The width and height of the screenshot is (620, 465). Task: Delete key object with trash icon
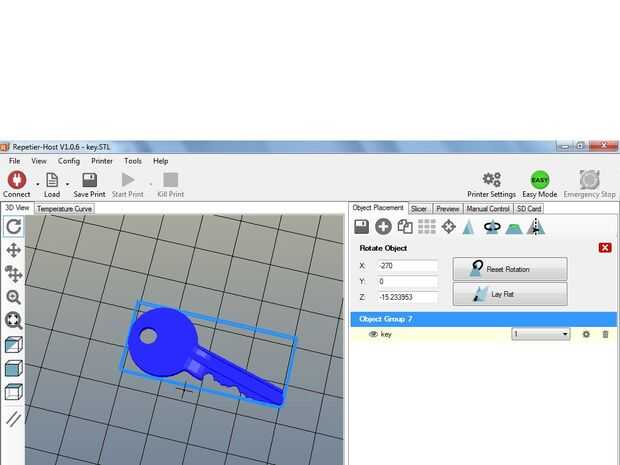click(605, 334)
